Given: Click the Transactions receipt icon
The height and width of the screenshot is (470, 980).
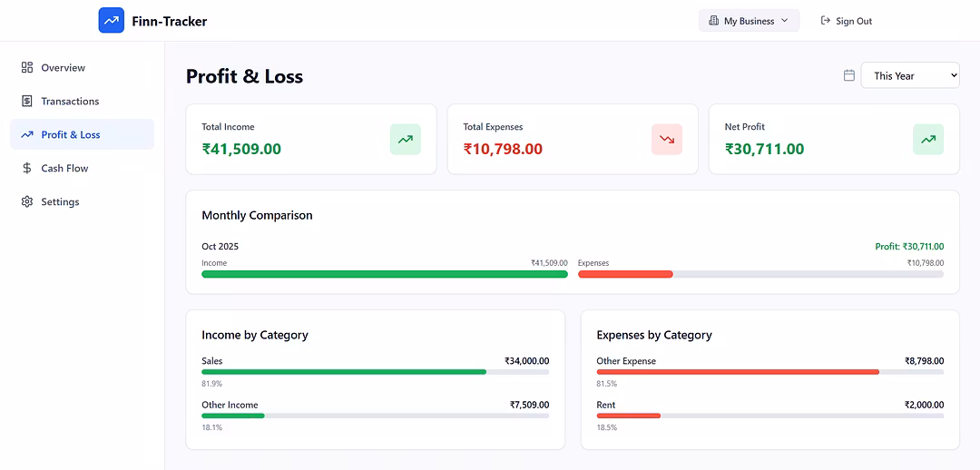Looking at the screenshot, I should [x=27, y=102].
